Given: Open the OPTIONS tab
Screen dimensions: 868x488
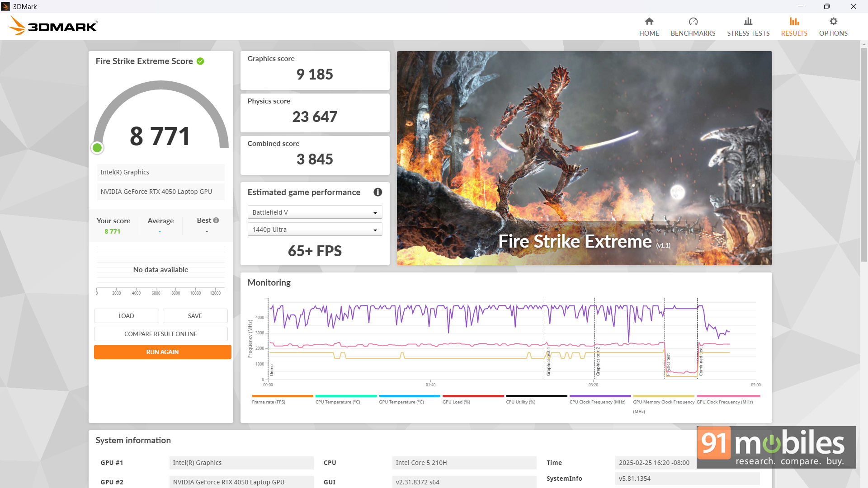Looking at the screenshot, I should (x=833, y=27).
